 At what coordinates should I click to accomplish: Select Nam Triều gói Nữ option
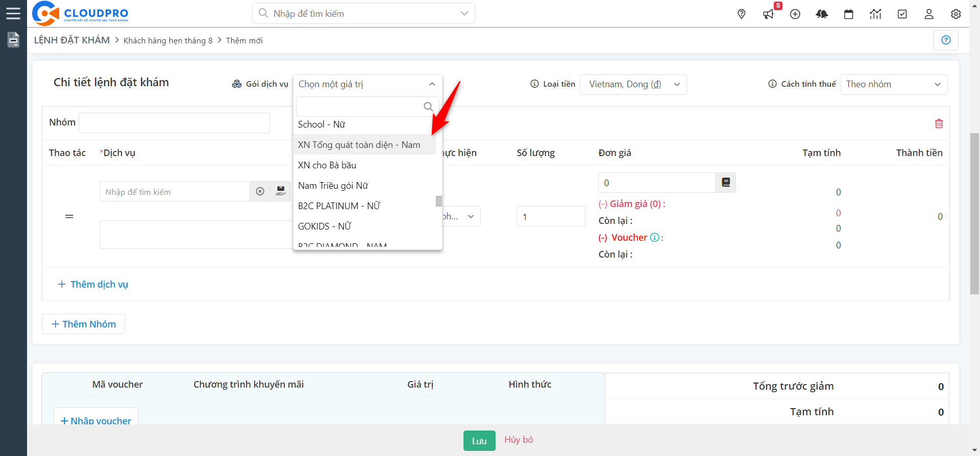(x=364, y=186)
